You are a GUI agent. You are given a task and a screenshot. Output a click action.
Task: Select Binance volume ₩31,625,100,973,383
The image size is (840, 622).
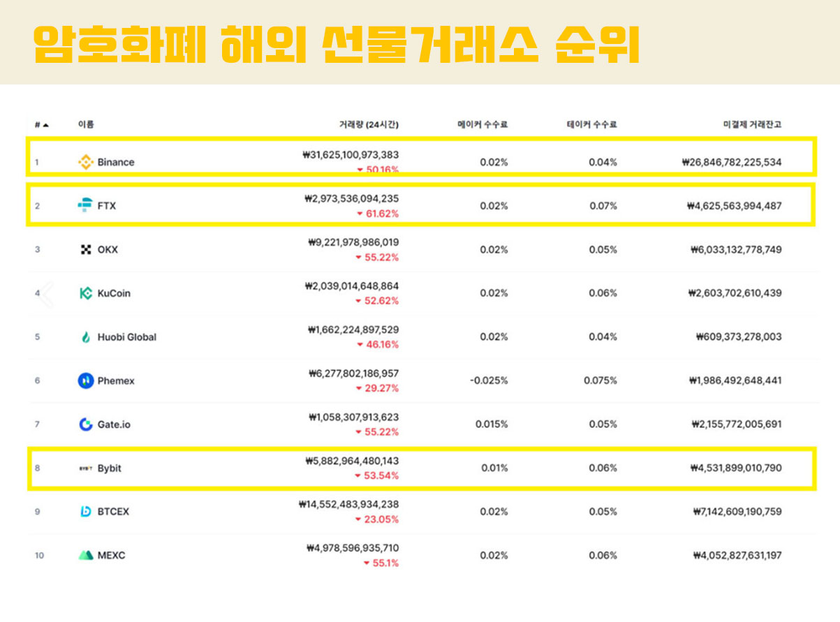(351, 155)
